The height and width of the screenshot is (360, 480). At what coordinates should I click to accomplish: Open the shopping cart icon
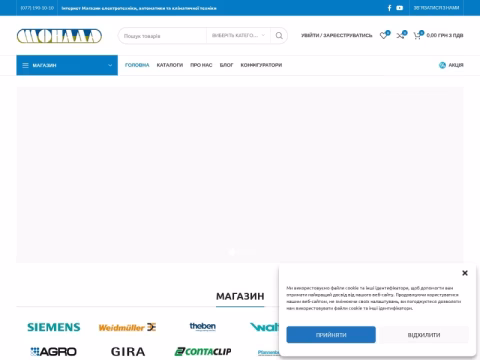coord(417,35)
